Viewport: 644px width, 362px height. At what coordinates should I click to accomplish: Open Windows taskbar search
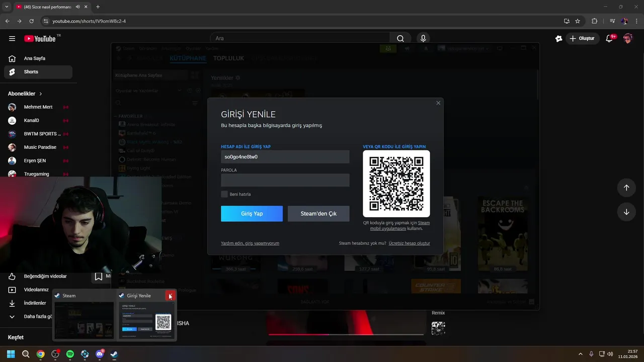26,354
